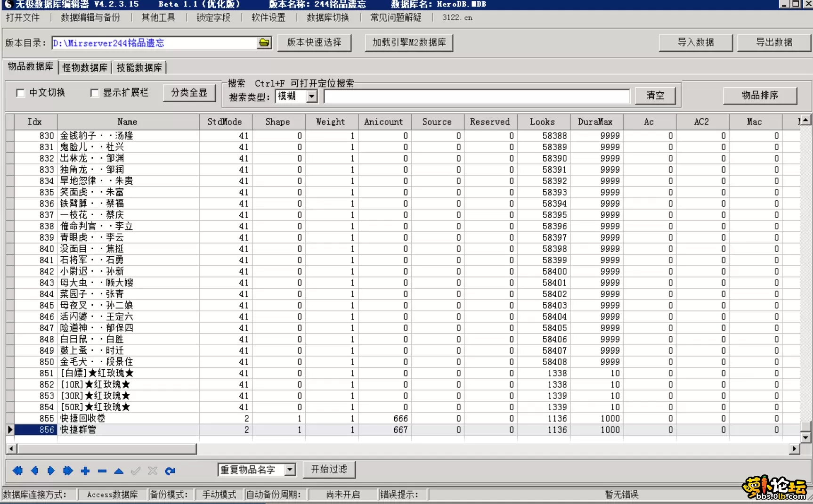Click the 3122.cn menu link
Viewport: 813px width, 504px height.
tap(457, 17)
